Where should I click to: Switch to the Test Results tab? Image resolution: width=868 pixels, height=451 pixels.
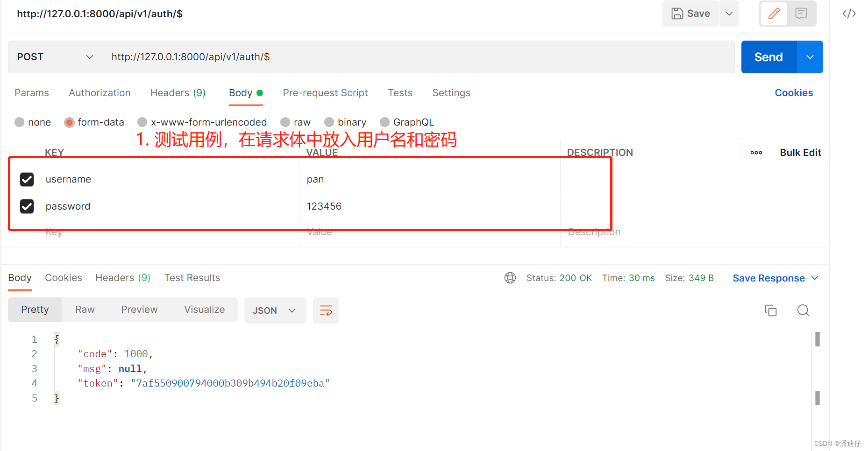(192, 277)
